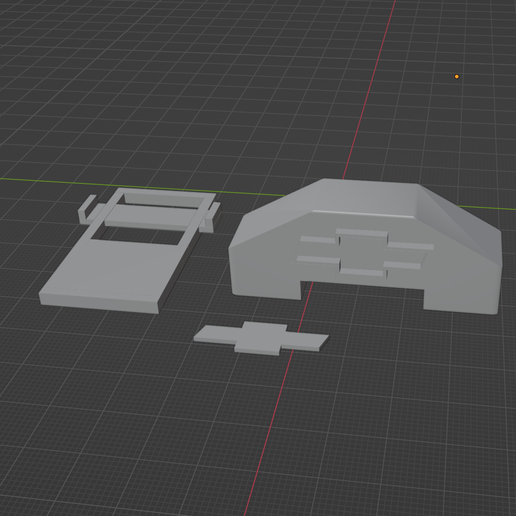Click the left arm of the cross-shaped piece
The width and height of the screenshot is (516, 516).
coord(216,334)
